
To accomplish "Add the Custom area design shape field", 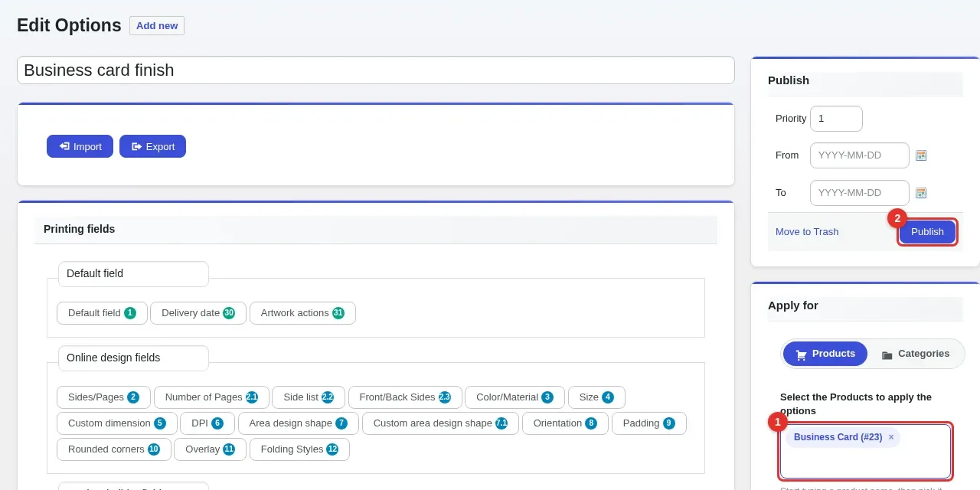I will pyautogui.click(x=440, y=423).
